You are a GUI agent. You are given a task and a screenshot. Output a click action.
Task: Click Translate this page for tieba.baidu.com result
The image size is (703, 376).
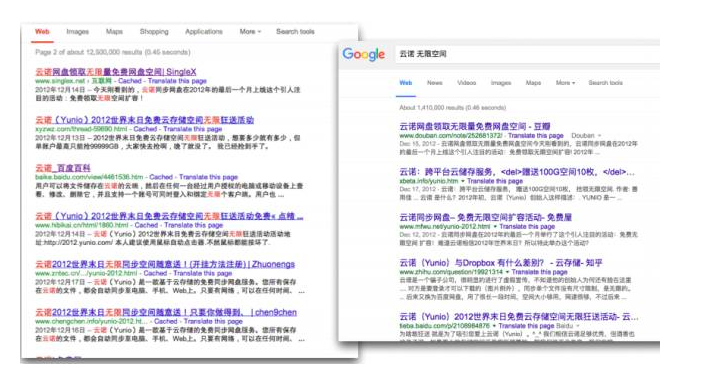(x=526, y=326)
